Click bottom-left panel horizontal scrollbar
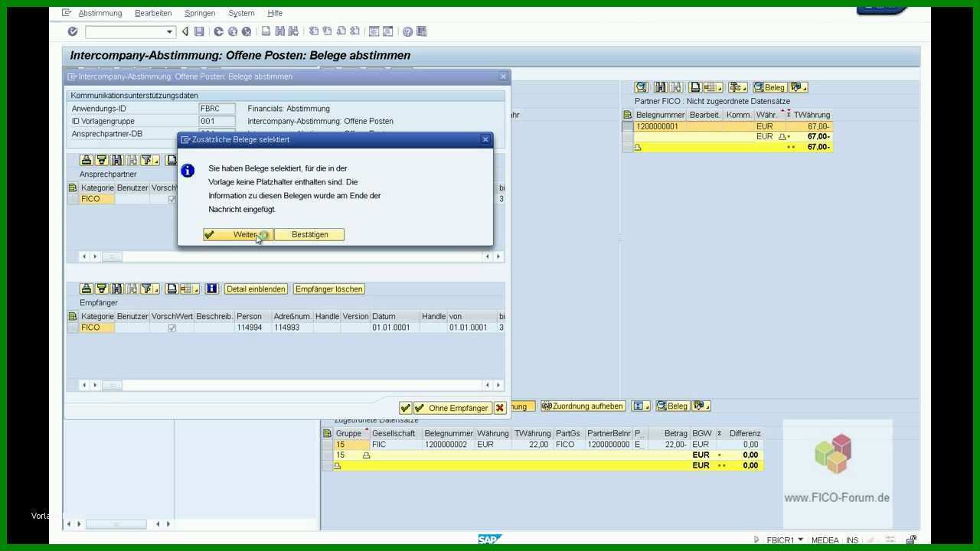The width and height of the screenshot is (980, 551). pyautogui.click(x=117, y=524)
